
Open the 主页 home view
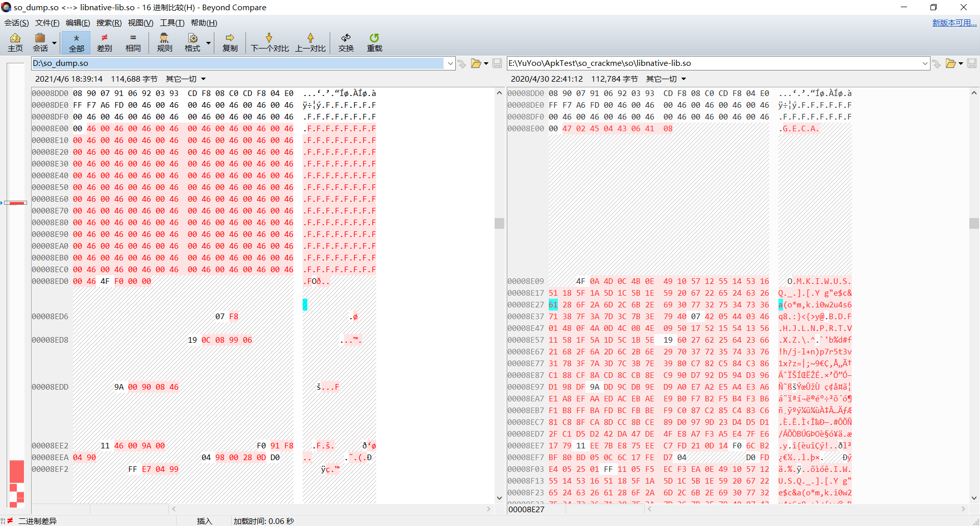coord(15,42)
